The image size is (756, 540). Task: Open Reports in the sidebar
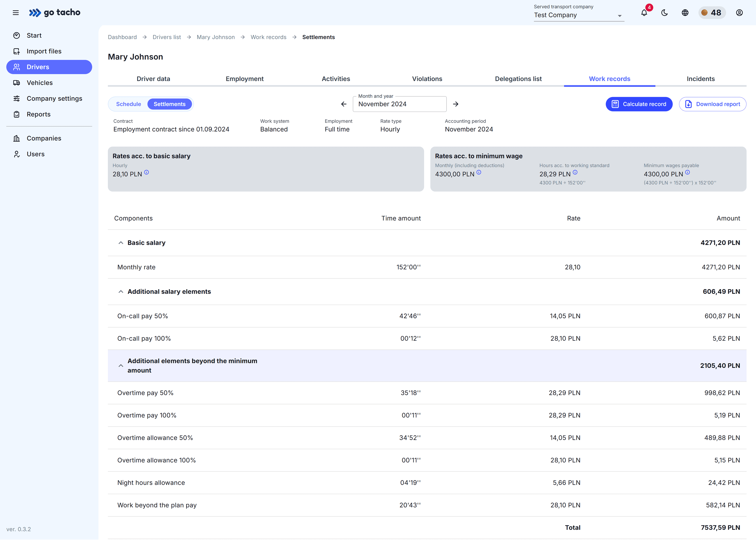click(x=49, y=114)
